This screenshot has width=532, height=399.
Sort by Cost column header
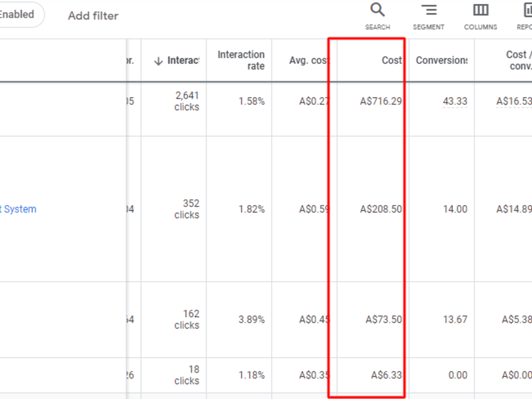[x=392, y=61]
